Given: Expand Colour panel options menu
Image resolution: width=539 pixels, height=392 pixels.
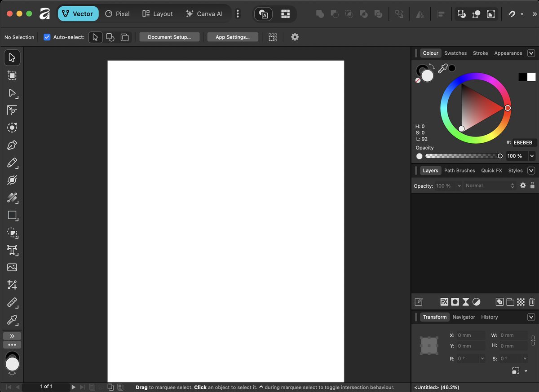Looking at the screenshot, I should (x=531, y=53).
